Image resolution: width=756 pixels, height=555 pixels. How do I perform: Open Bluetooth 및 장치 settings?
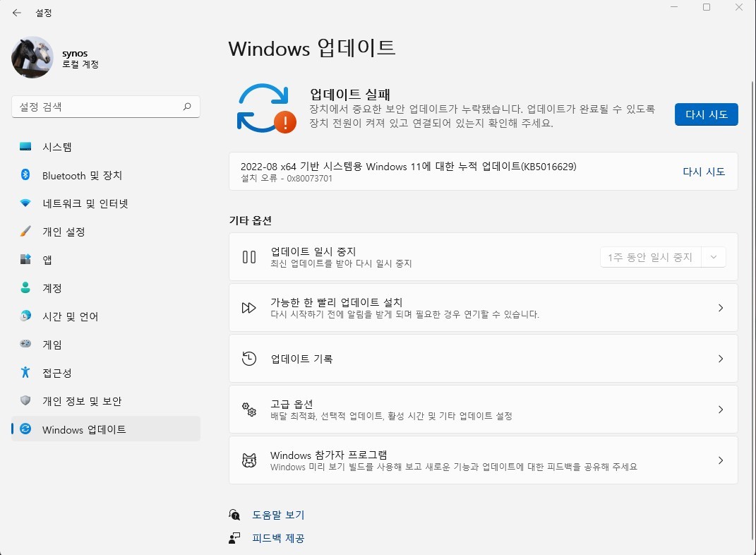tap(106, 176)
